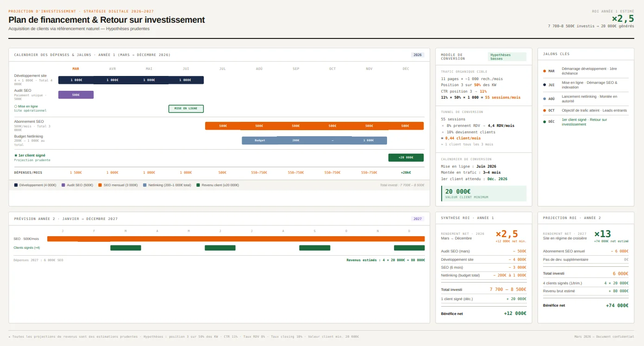Click the +74 000€ value in Bénéfice net row
Viewport: 644px width, 346px height.
coord(617,306)
